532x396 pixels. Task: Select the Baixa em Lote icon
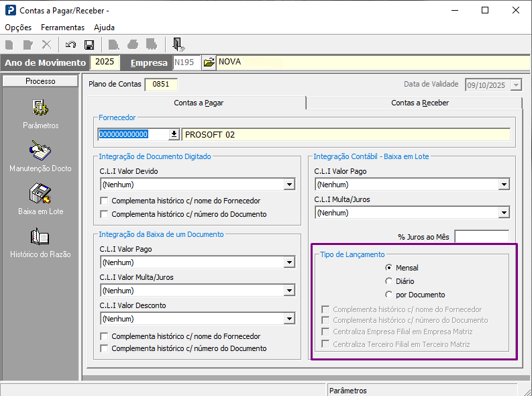tap(40, 195)
